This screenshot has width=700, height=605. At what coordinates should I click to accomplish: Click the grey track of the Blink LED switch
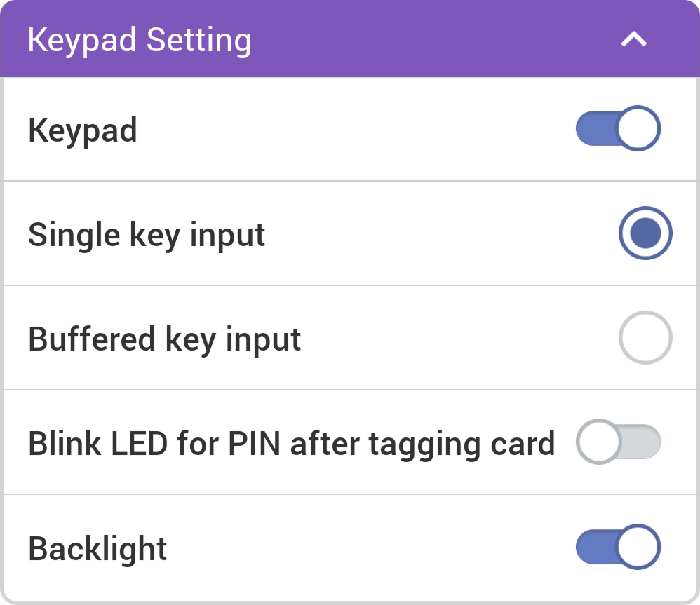[x=642, y=442]
